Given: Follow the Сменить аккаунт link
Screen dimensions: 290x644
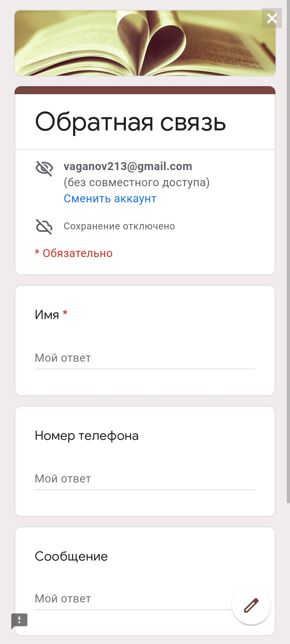Looking at the screenshot, I should [110, 199].
